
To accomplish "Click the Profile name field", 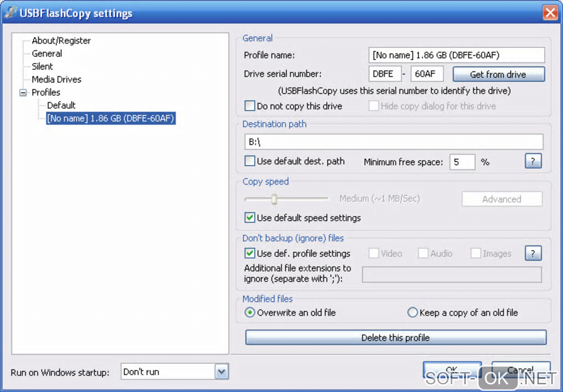I will click(456, 55).
